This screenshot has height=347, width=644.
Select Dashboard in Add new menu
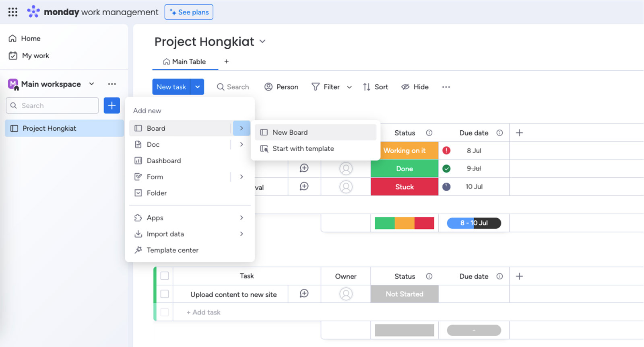(190, 160)
